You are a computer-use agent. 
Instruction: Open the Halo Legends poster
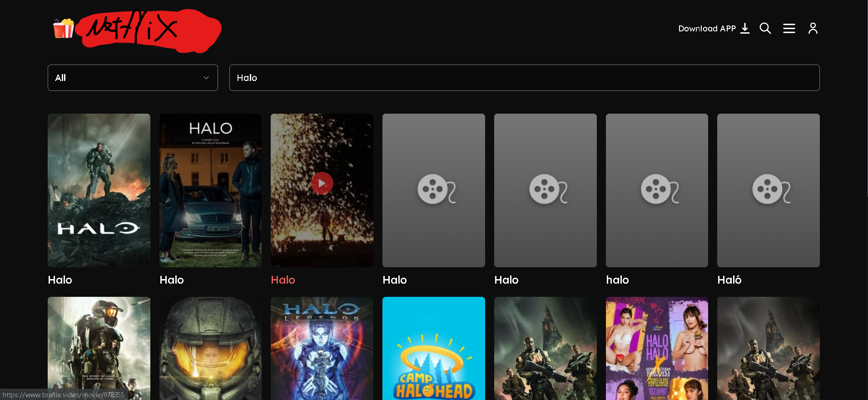coord(322,348)
